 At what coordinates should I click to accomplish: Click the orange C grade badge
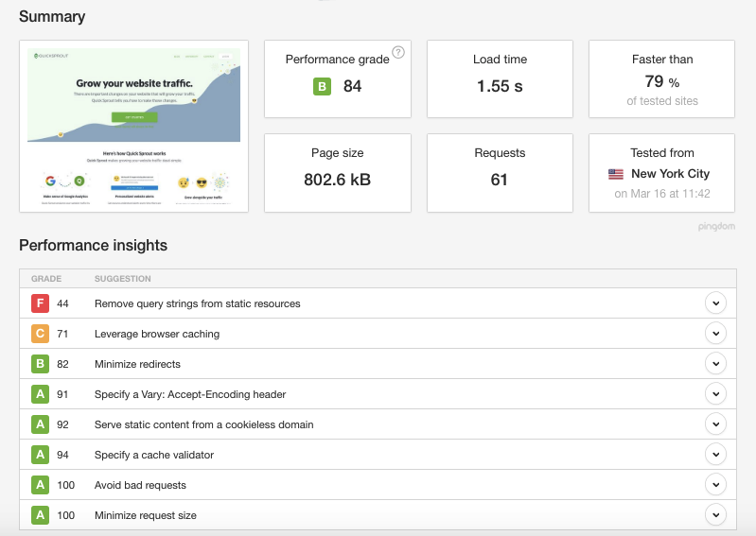[40, 334]
